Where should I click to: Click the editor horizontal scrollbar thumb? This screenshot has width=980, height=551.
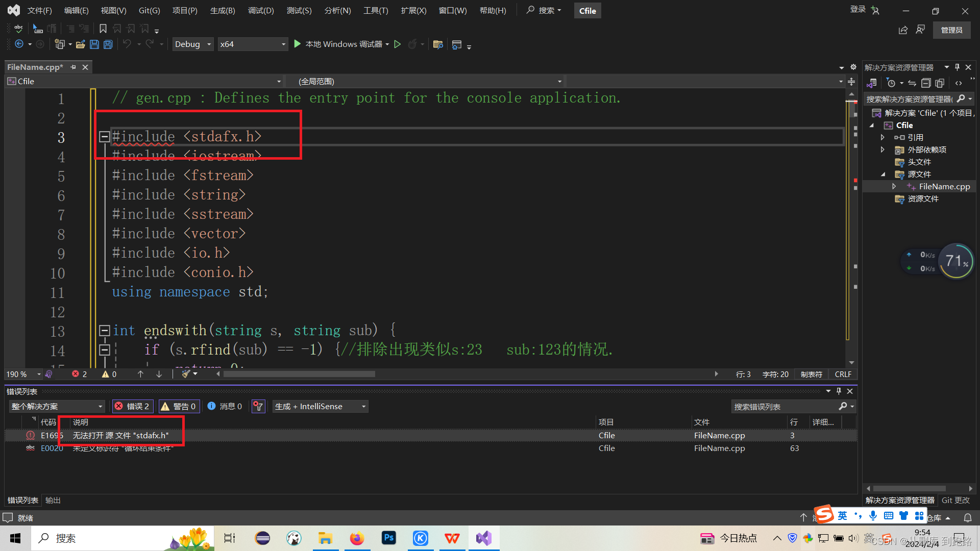click(300, 374)
